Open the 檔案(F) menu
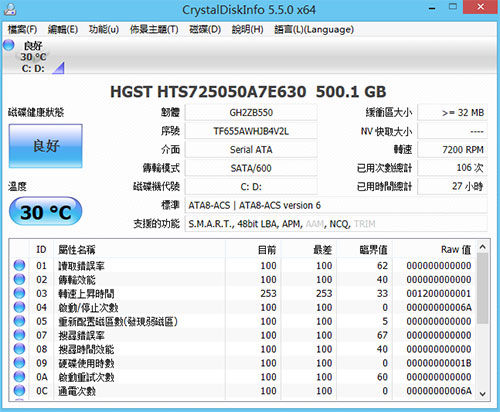Viewport: 500px width, 412px height. coord(22,30)
